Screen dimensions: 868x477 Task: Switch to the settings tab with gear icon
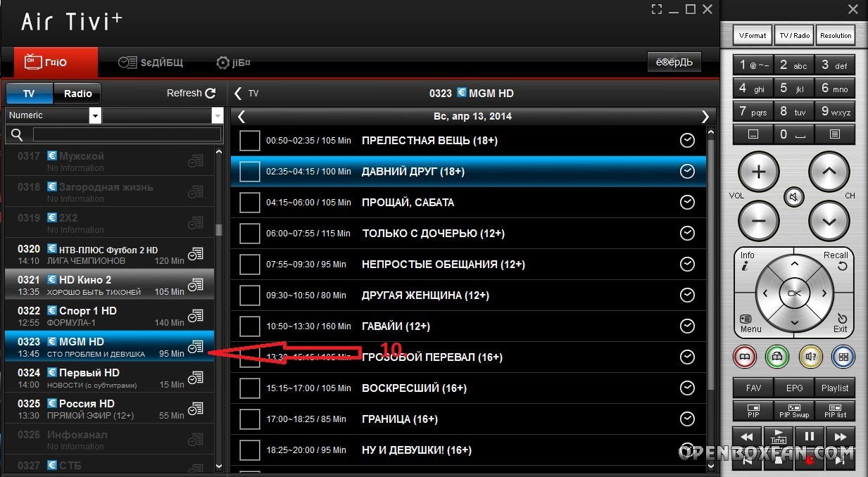click(233, 63)
